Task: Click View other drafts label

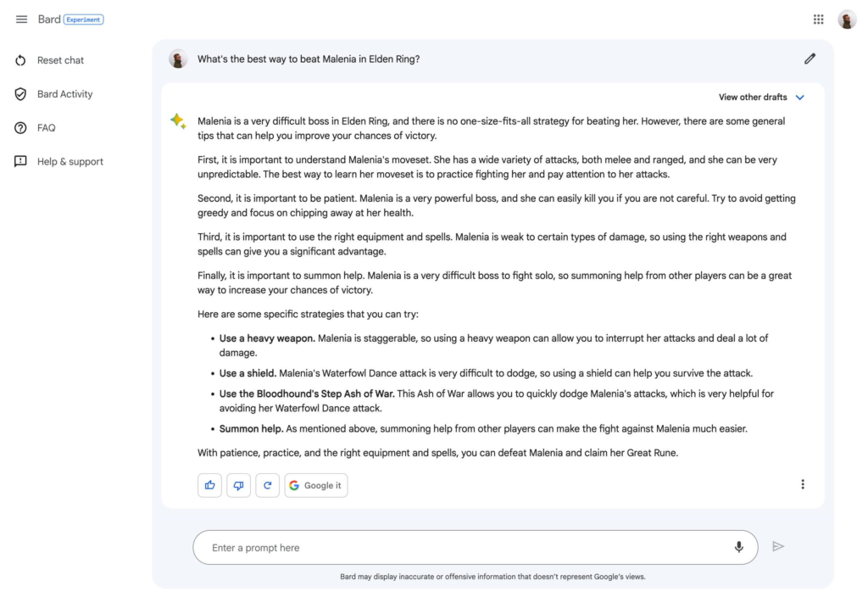Action: pos(753,98)
